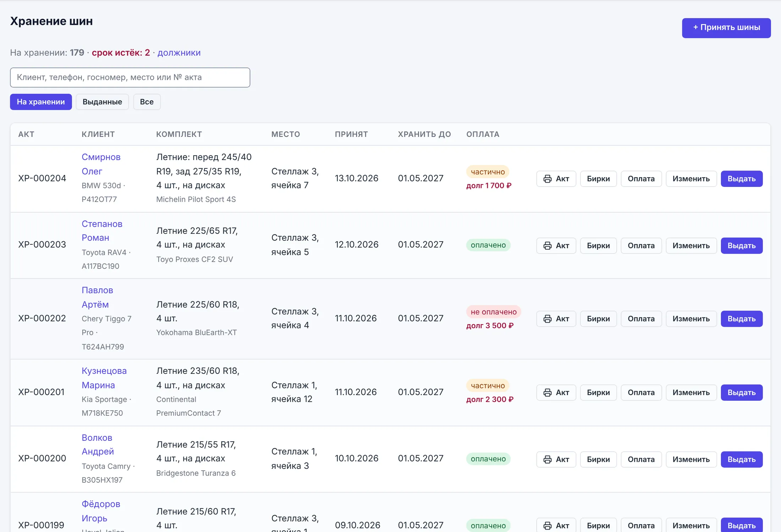Click Бирки for act XP-000203
Screen dimensions: 781x532
coord(598,245)
